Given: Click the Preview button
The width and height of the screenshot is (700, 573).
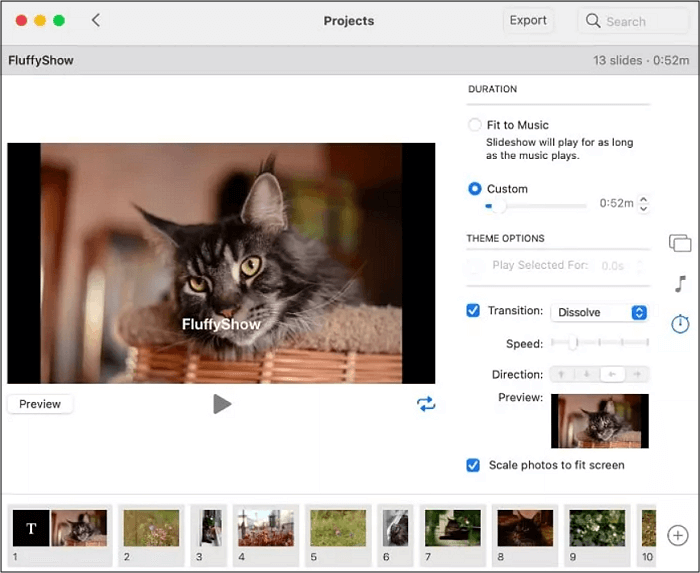Looking at the screenshot, I should pyautogui.click(x=40, y=404).
